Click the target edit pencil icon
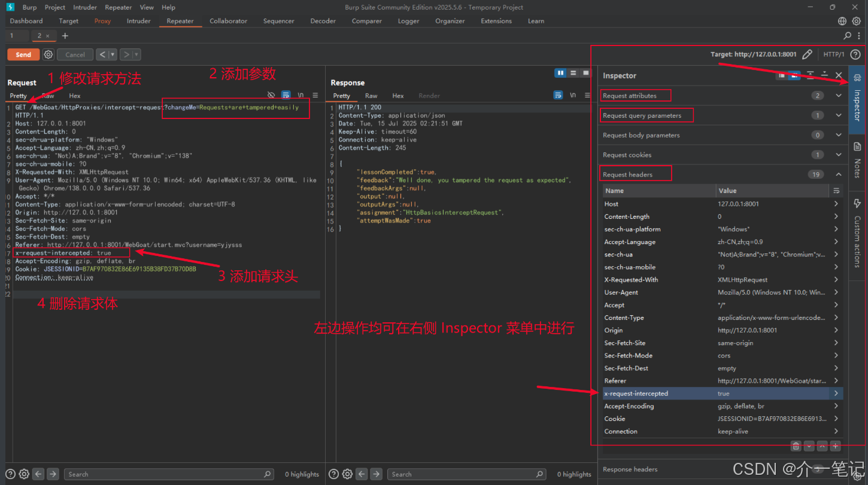Screen dimensions: 868x485 pyautogui.click(x=807, y=54)
